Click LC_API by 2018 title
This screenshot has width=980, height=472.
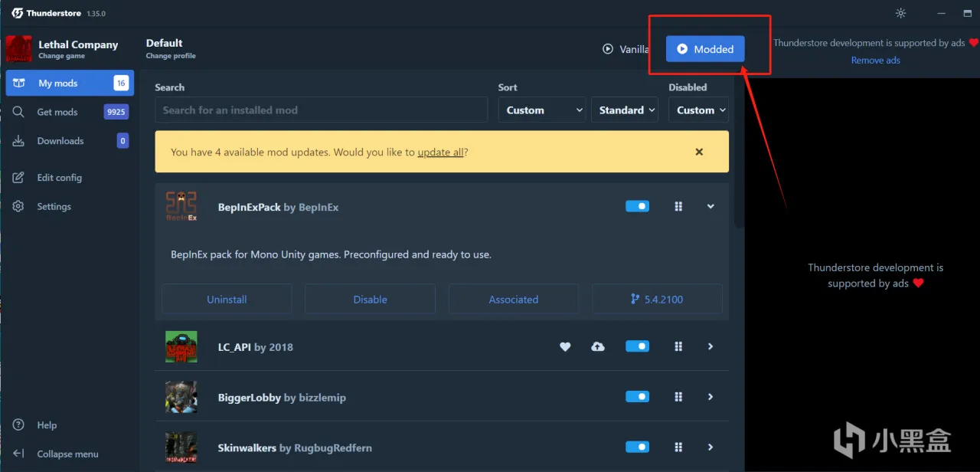(x=256, y=347)
